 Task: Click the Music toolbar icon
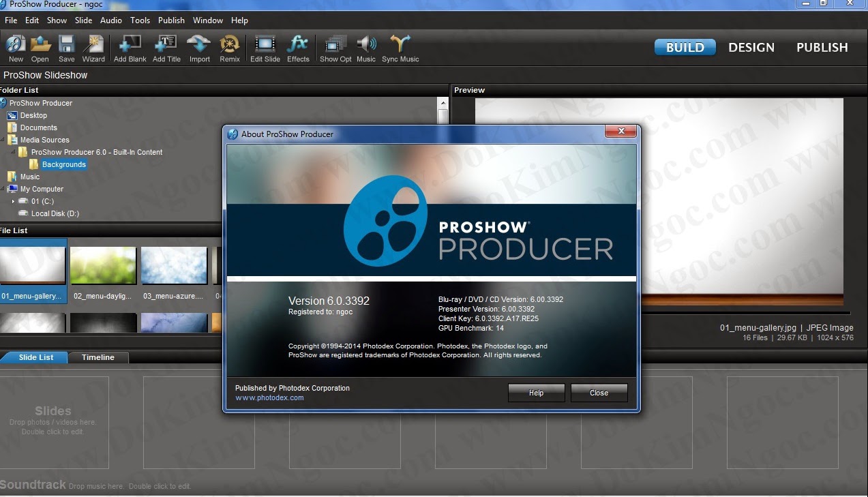366,48
